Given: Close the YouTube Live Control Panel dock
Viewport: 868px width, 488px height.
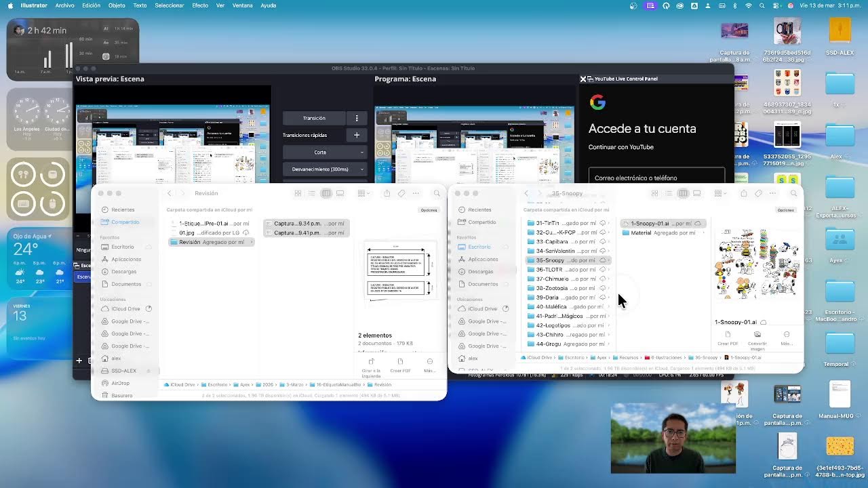Looking at the screenshot, I should [x=583, y=79].
